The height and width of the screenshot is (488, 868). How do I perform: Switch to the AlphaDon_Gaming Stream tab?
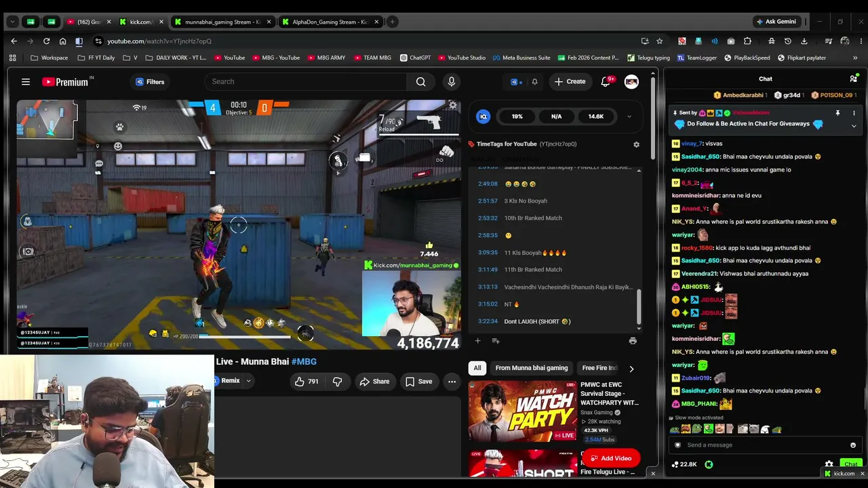tap(330, 22)
